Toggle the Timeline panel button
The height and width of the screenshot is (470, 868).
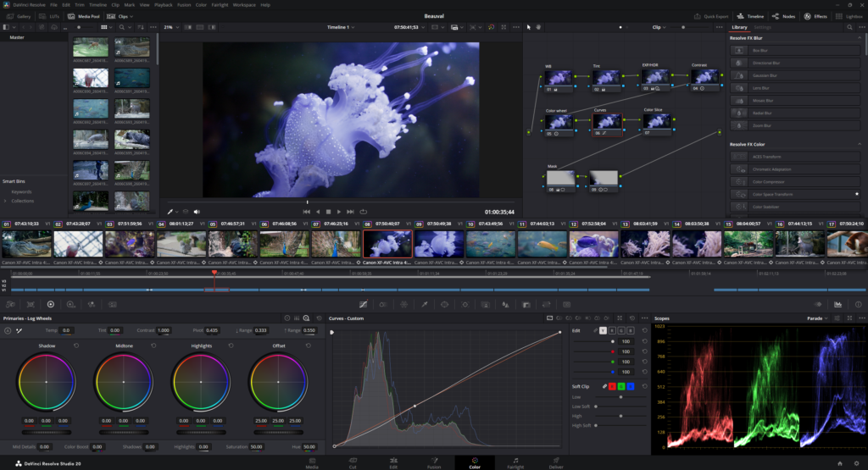[750, 16]
